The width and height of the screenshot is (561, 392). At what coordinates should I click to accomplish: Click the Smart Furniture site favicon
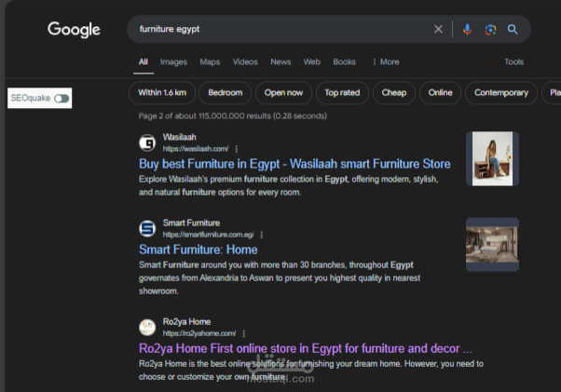point(147,228)
